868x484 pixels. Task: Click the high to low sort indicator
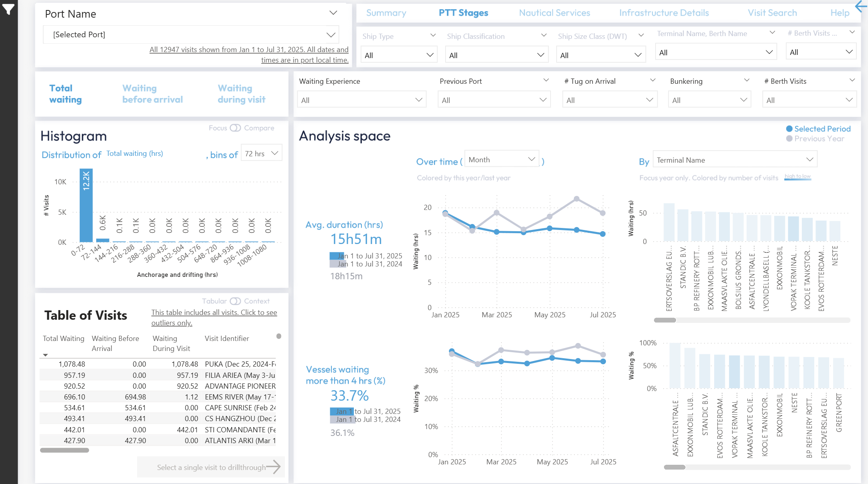pos(797,177)
